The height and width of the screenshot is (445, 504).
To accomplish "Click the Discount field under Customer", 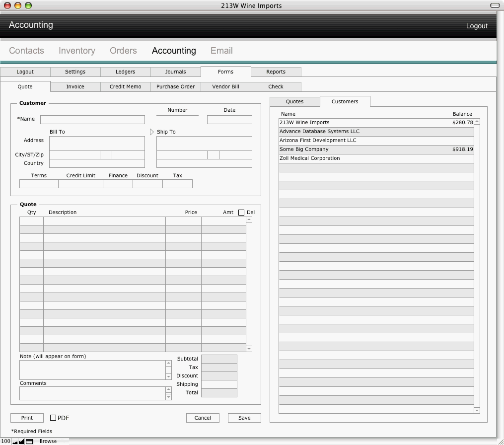I will [x=147, y=184].
